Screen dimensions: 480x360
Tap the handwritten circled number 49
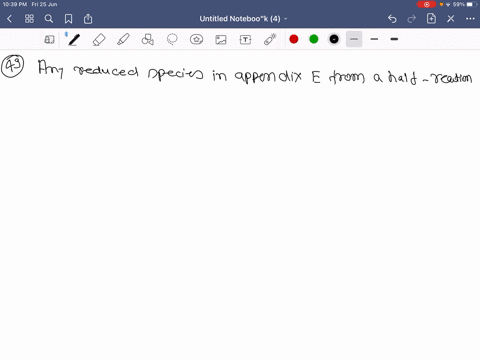[13, 66]
